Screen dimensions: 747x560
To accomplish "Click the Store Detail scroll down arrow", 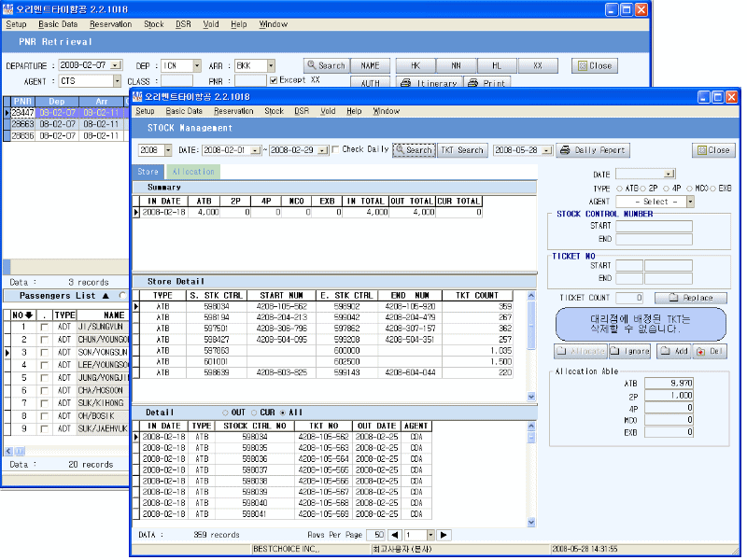I will pyautogui.click(x=531, y=396).
